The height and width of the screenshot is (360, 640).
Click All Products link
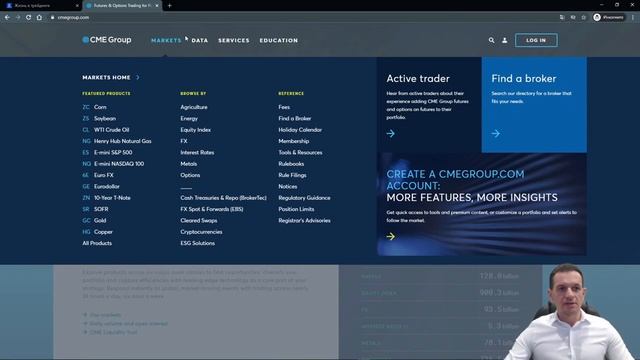(x=97, y=243)
